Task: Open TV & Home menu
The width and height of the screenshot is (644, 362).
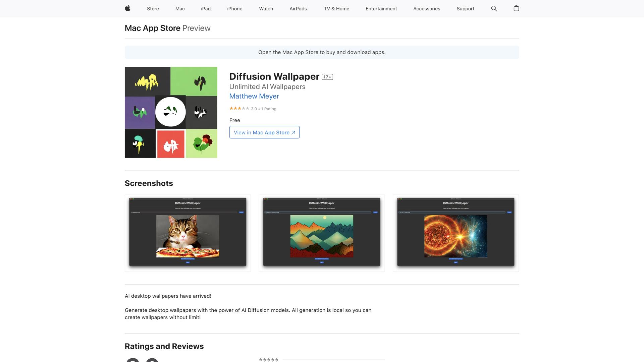Action: [336, 9]
